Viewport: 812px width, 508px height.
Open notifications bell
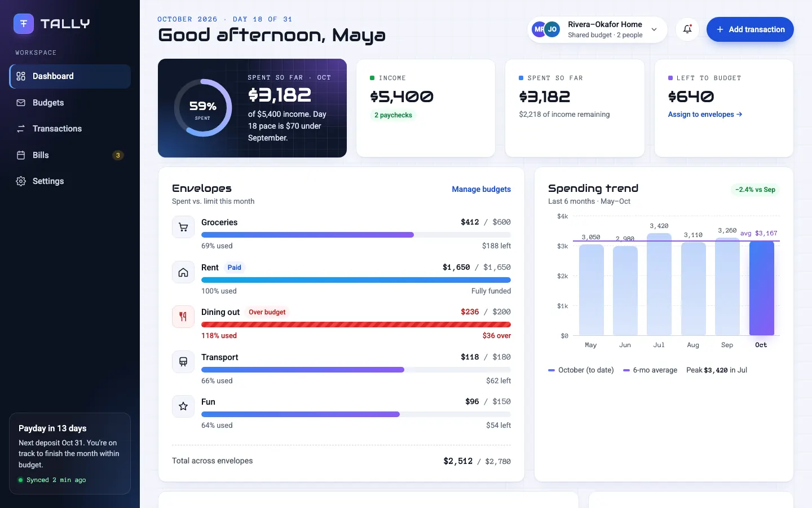[x=687, y=29]
